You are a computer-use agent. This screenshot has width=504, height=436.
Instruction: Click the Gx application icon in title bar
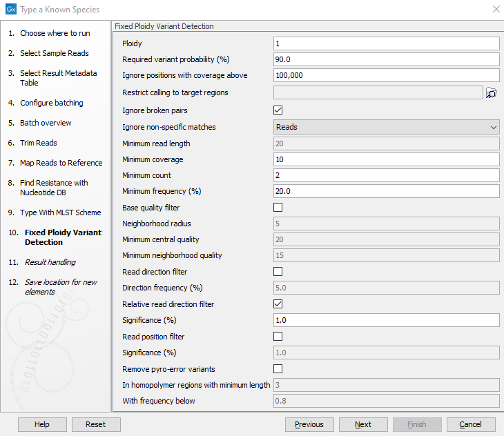[10, 10]
